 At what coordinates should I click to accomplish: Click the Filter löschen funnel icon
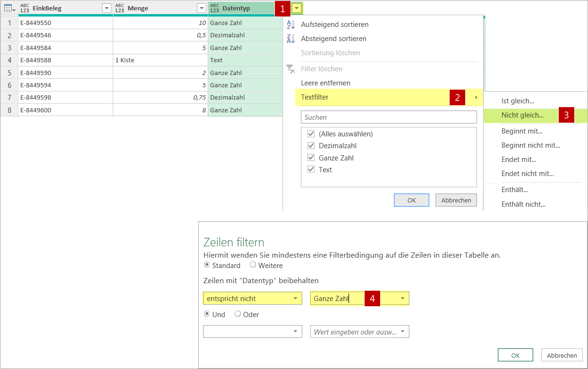[x=291, y=69]
